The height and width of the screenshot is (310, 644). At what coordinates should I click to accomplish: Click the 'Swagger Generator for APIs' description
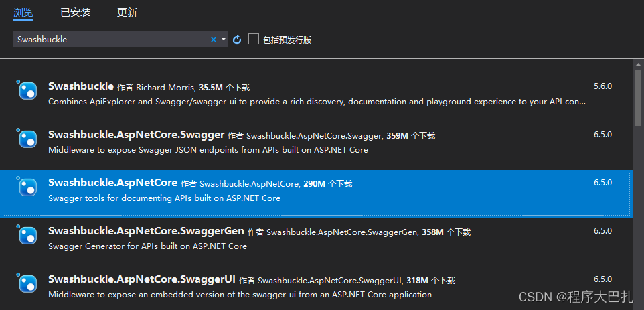click(x=147, y=246)
